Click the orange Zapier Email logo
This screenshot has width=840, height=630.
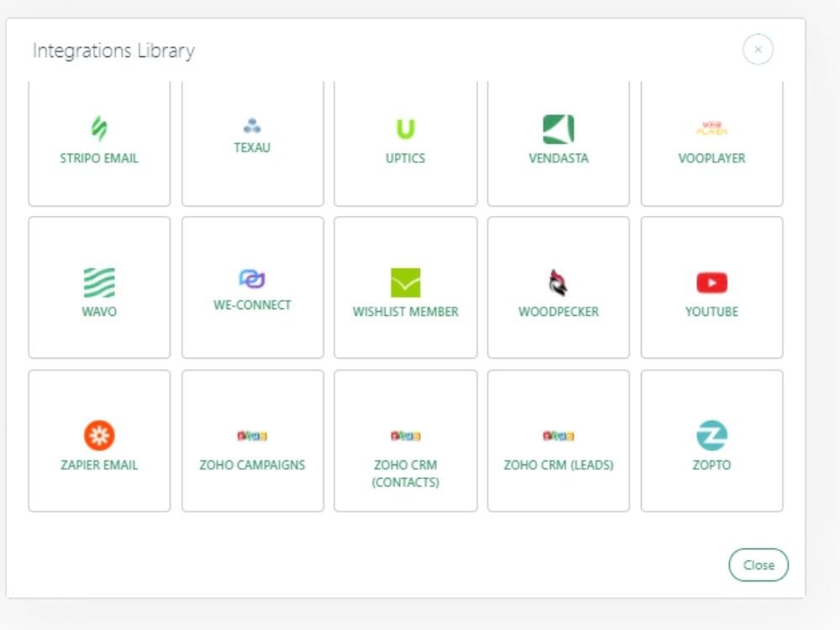(99, 435)
